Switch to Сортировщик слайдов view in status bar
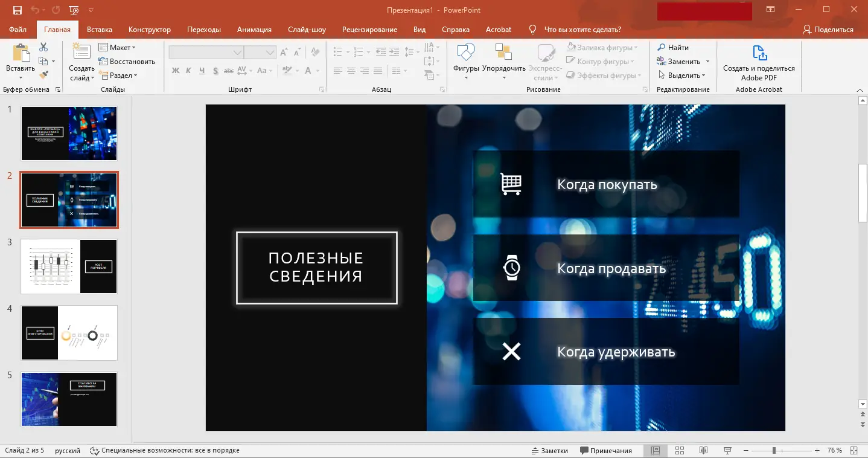Screen dimensions: 868x458 coord(680,450)
